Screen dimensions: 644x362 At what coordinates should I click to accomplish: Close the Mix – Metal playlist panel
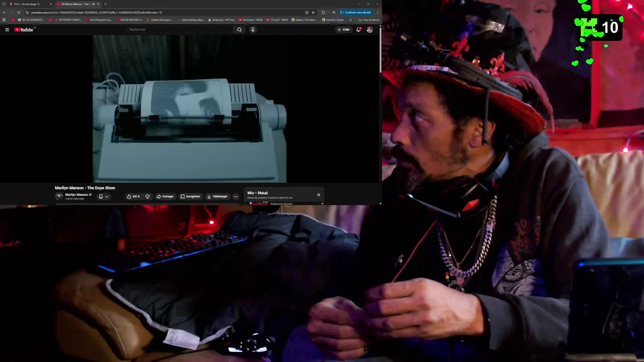tap(318, 195)
